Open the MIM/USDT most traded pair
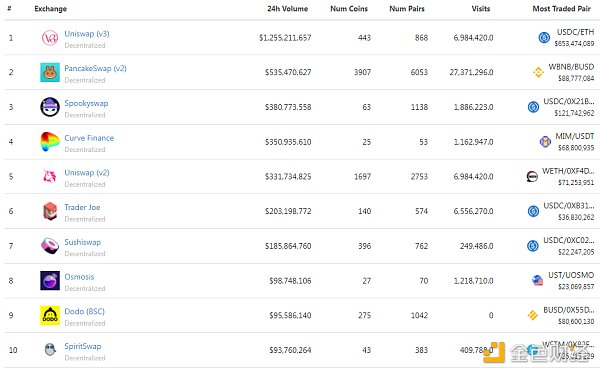The image size is (600, 374). tap(575, 136)
